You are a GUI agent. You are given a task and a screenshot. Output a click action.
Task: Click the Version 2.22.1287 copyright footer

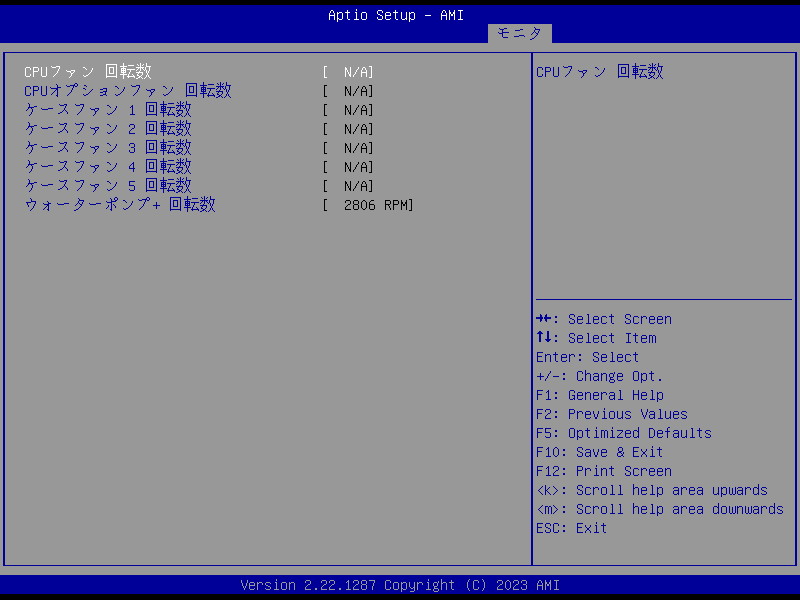tap(400, 585)
